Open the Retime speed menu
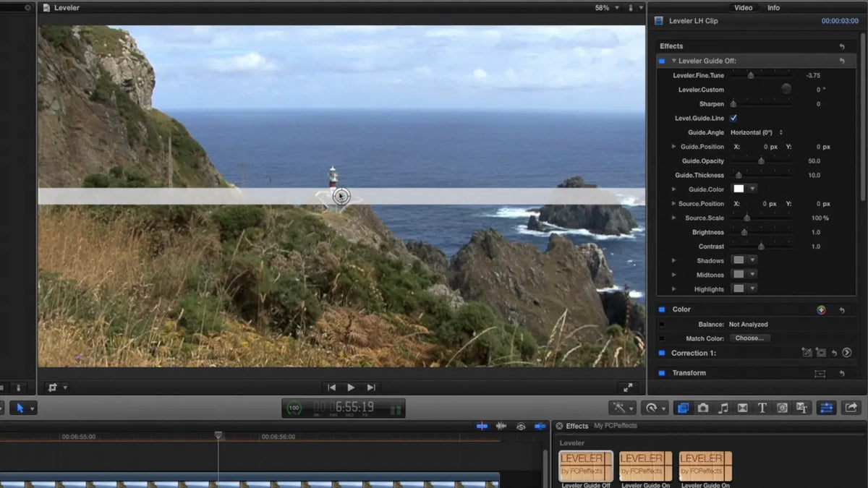The height and width of the screenshot is (488, 868). tap(654, 408)
